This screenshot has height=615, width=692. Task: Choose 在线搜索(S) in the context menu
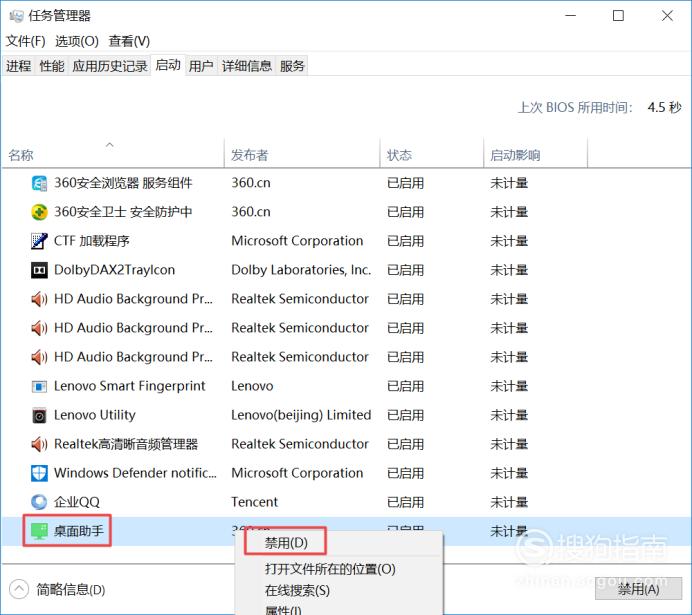coord(297,590)
